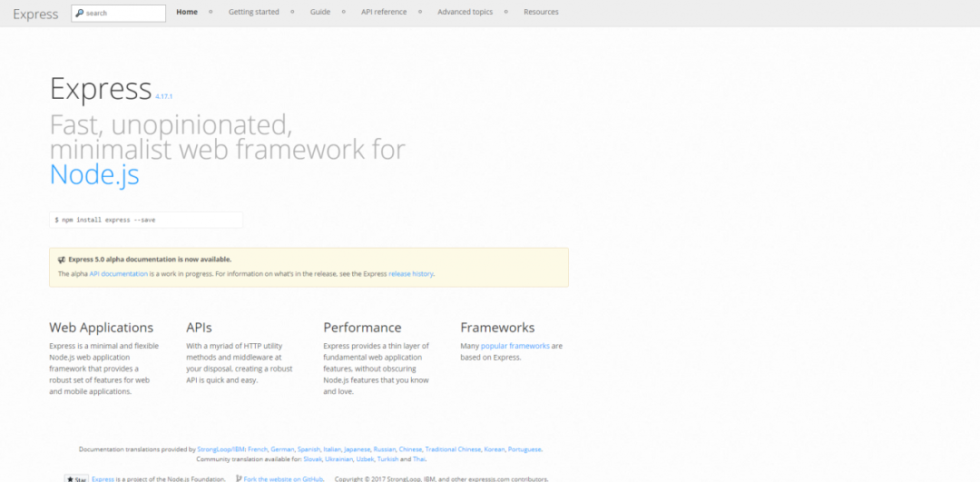Click the fork icon beside the GitHub link
This screenshot has width=980, height=482.
coord(239,479)
